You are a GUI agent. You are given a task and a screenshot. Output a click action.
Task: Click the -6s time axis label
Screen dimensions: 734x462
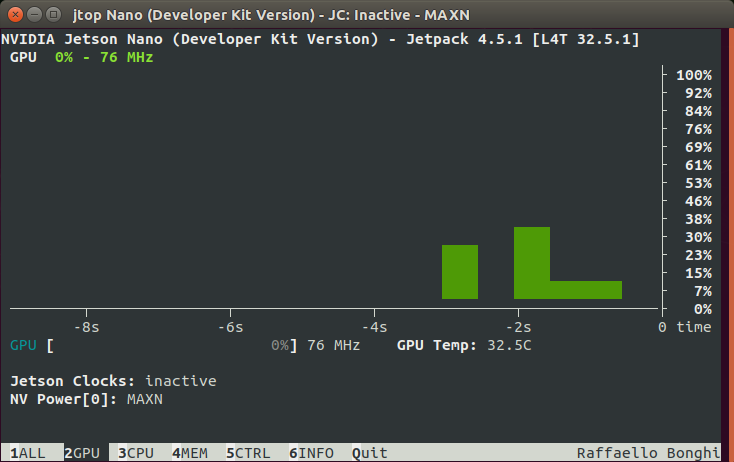pyautogui.click(x=230, y=327)
